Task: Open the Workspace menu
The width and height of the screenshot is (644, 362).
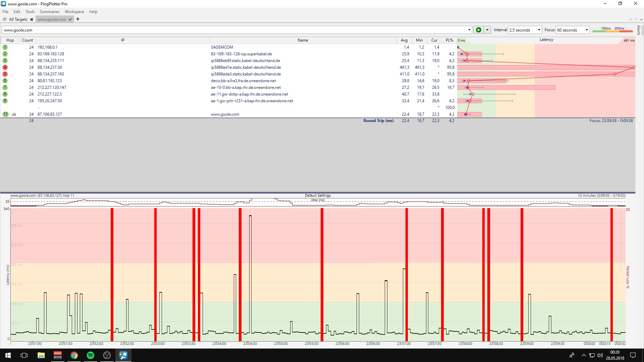Action: click(74, 12)
